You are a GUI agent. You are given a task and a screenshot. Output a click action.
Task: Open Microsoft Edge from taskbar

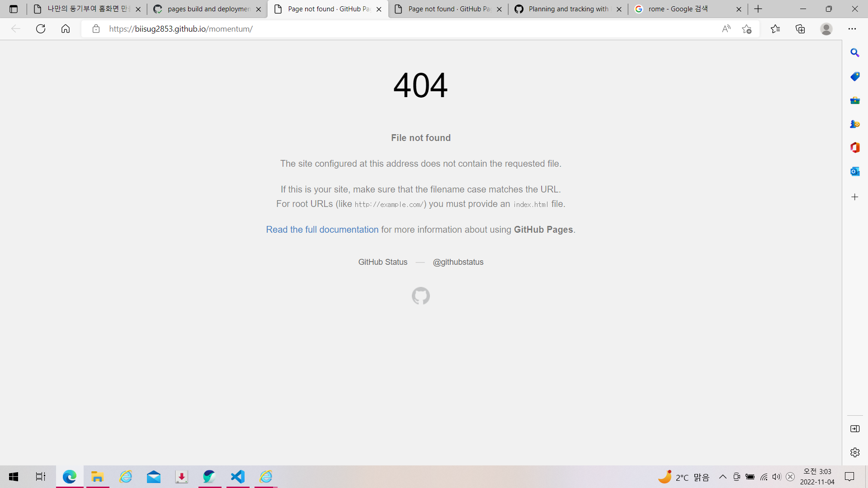(70, 477)
